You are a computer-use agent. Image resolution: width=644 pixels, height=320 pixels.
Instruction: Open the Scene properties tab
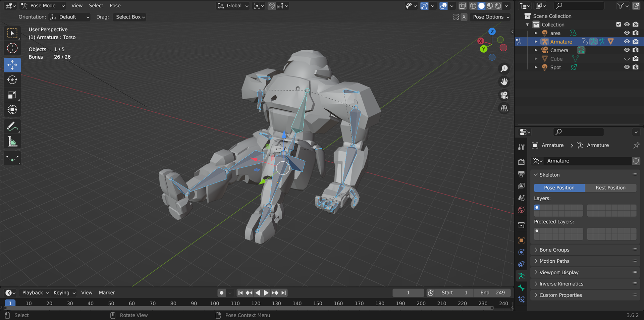click(x=521, y=198)
